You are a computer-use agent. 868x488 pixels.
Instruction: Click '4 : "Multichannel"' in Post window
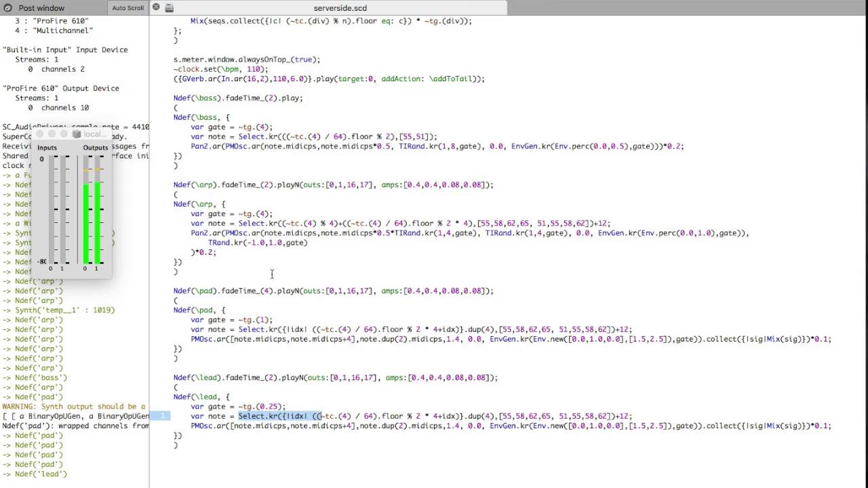click(x=54, y=30)
